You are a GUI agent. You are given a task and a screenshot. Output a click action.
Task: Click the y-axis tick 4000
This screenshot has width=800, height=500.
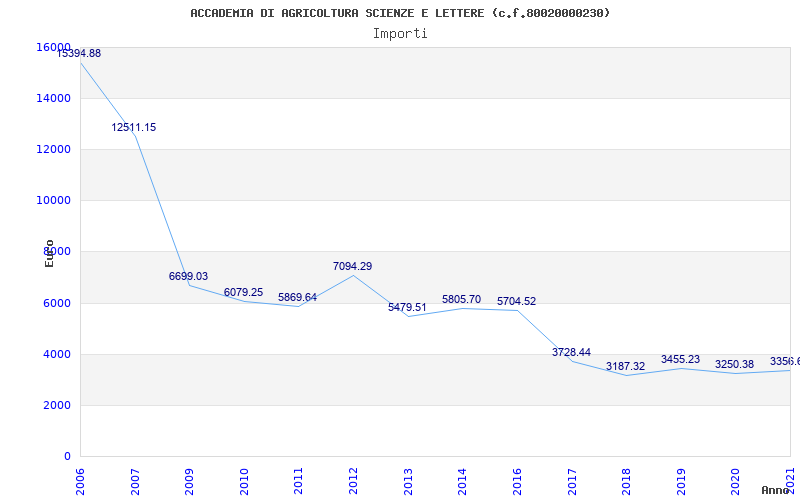[56, 354]
